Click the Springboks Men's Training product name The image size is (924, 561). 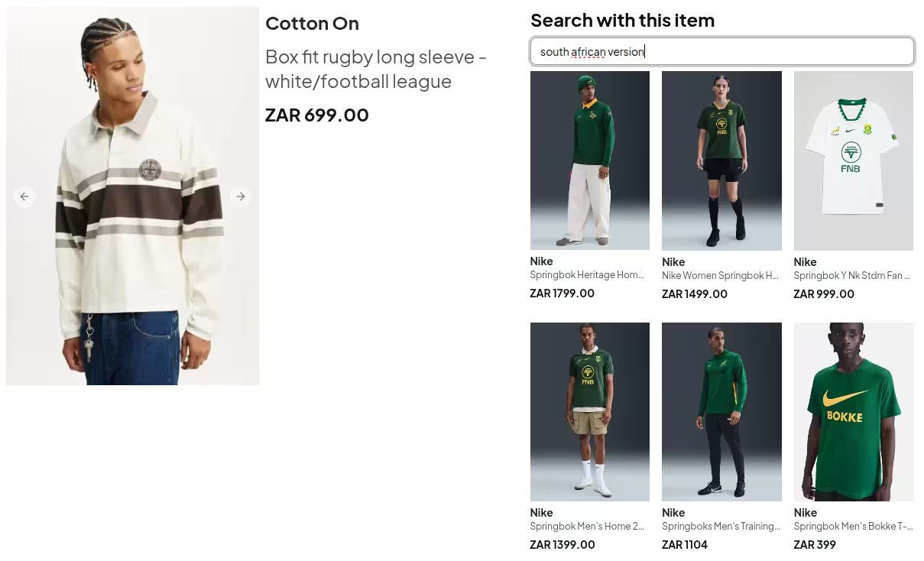pos(719,526)
